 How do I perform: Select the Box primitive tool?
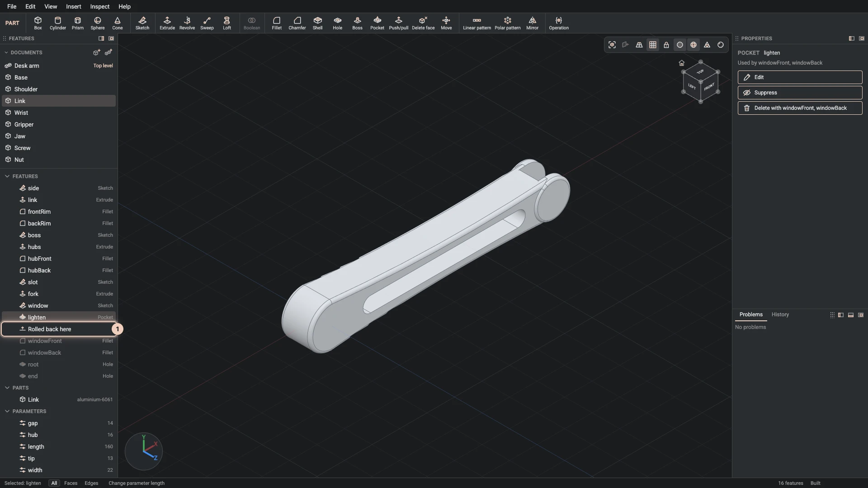coord(38,23)
